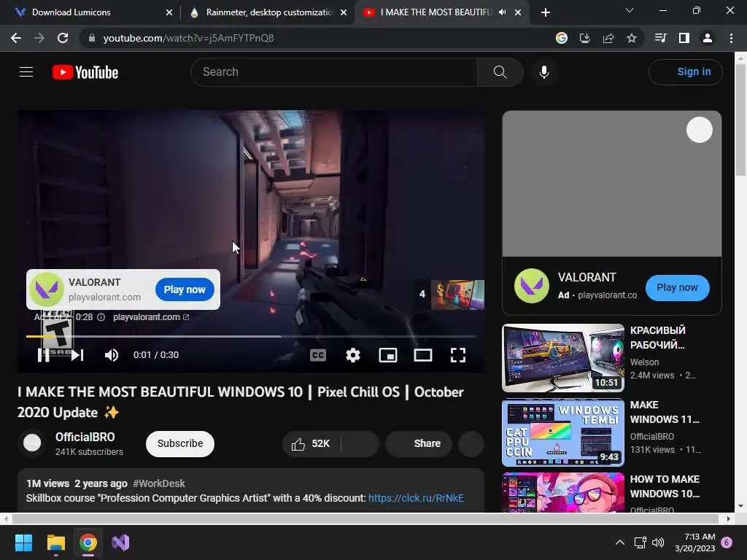Open Visual Studio from the taskbar

(x=120, y=542)
